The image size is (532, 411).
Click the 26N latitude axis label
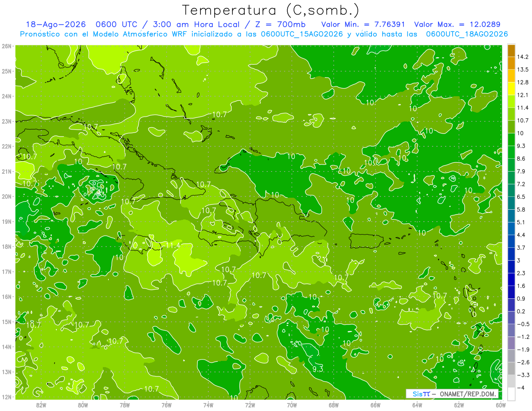[x=6, y=46]
